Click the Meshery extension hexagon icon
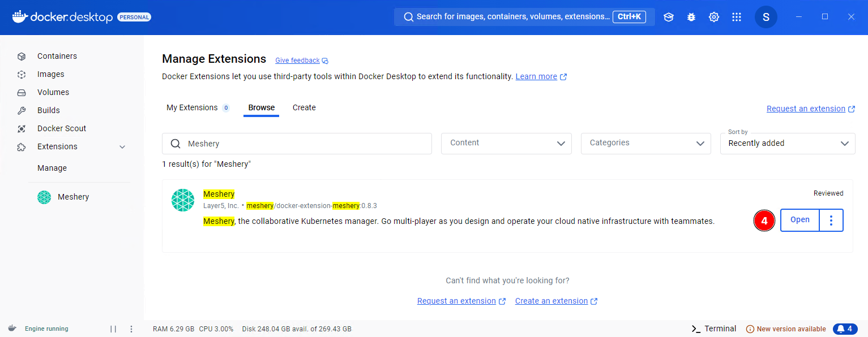Viewport: 868px width, 337px height. (x=183, y=200)
